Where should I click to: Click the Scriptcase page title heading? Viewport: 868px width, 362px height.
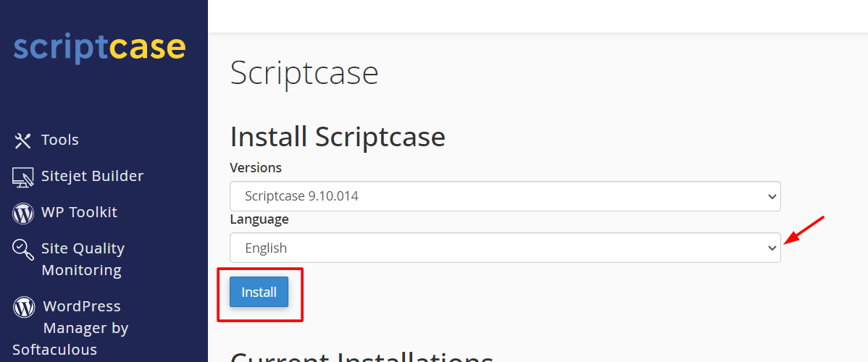(304, 73)
